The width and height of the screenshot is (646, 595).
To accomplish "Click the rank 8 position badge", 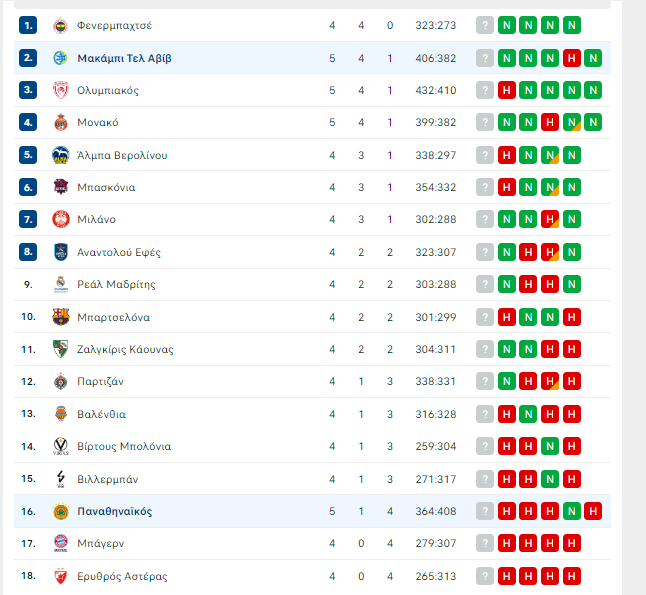I will pos(28,252).
